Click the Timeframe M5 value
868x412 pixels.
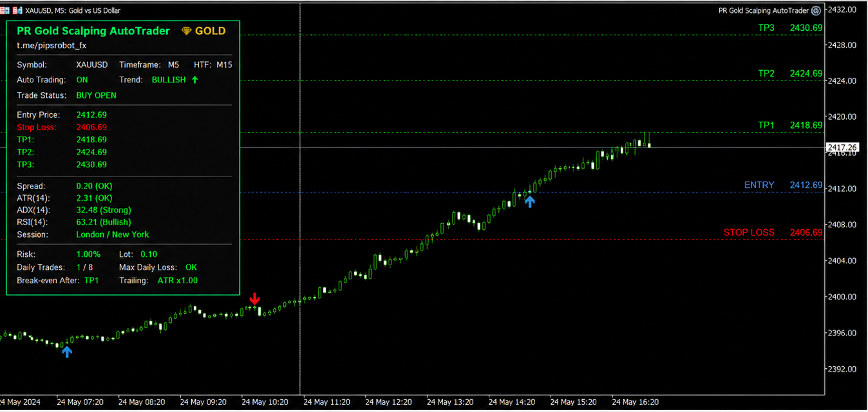click(174, 64)
